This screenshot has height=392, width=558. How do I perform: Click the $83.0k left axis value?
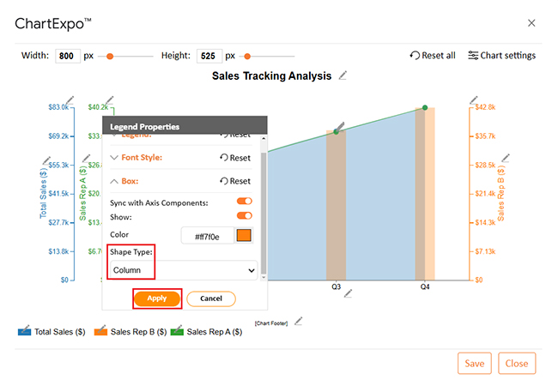(x=58, y=107)
